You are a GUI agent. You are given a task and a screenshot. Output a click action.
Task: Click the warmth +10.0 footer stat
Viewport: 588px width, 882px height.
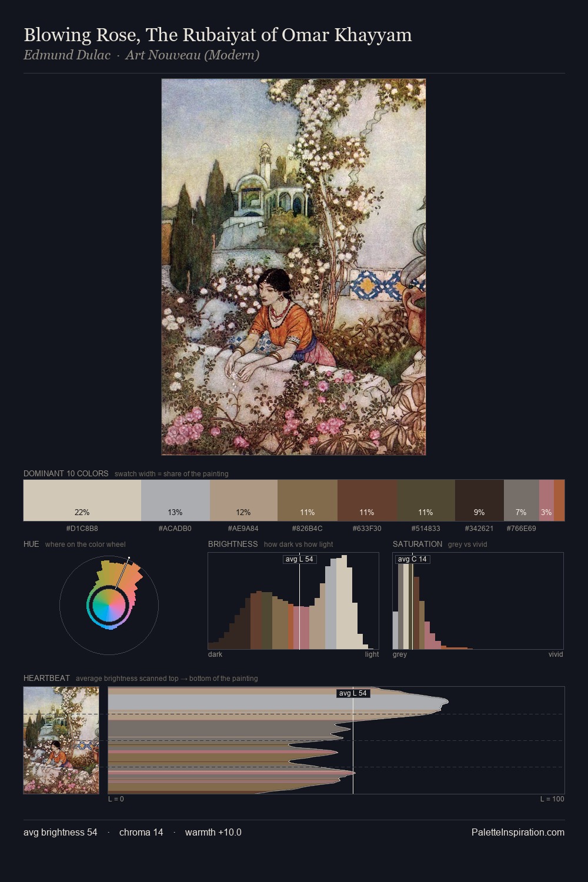pos(213,832)
